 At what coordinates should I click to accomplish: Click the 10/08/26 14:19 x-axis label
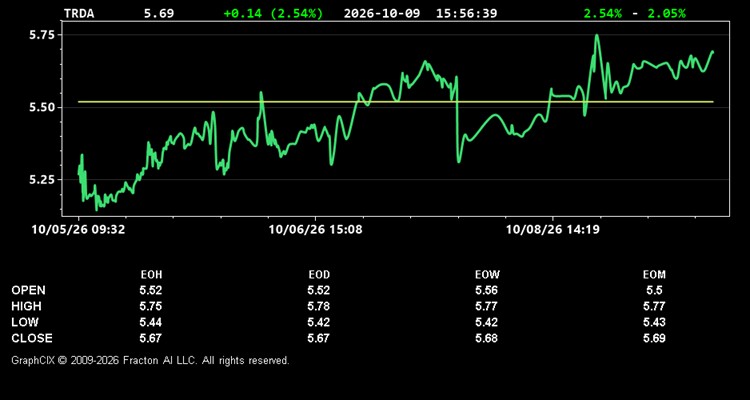(x=553, y=230)
